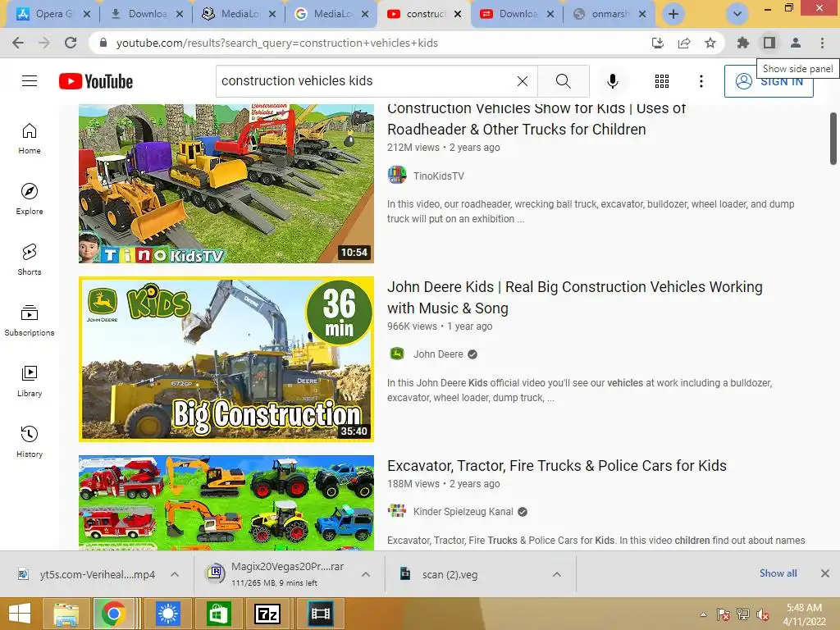Open YouTube settings three-dot menu
Image resolution: width=840 pixels, height=630 pixels.
(701, 81)
